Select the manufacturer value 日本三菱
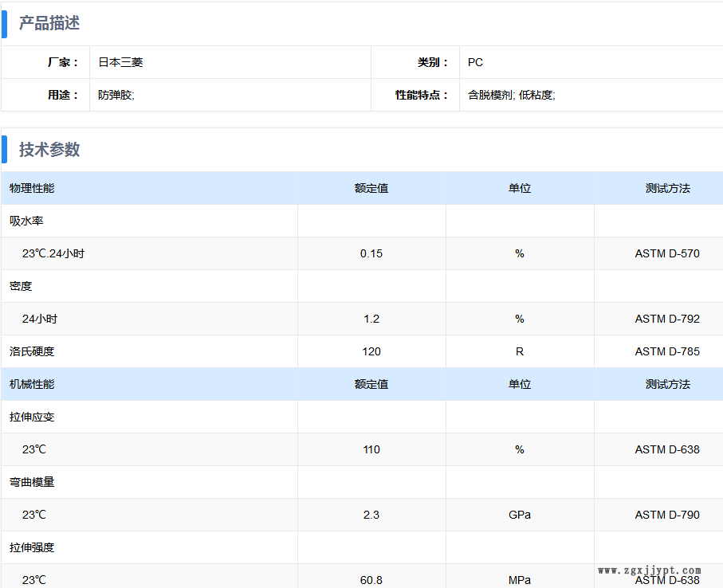This screenshot has height=588, width=723. pyautogui.click(x=120, y=62)
